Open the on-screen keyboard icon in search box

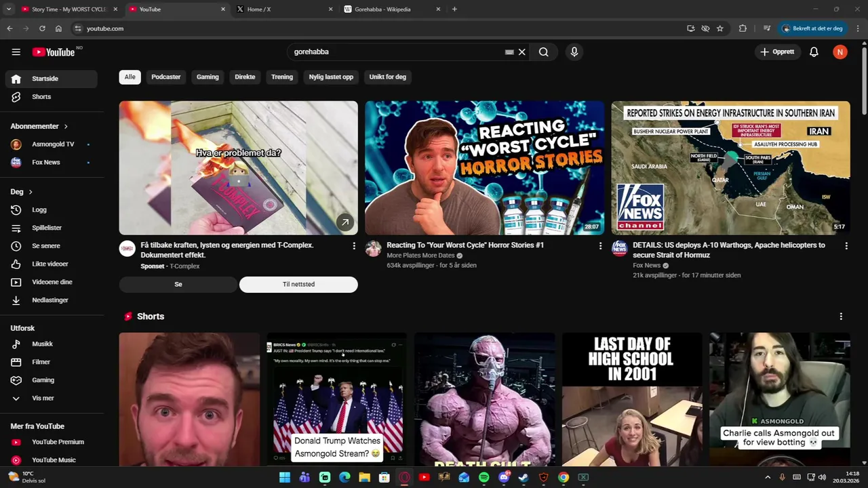tap(509, 52)
